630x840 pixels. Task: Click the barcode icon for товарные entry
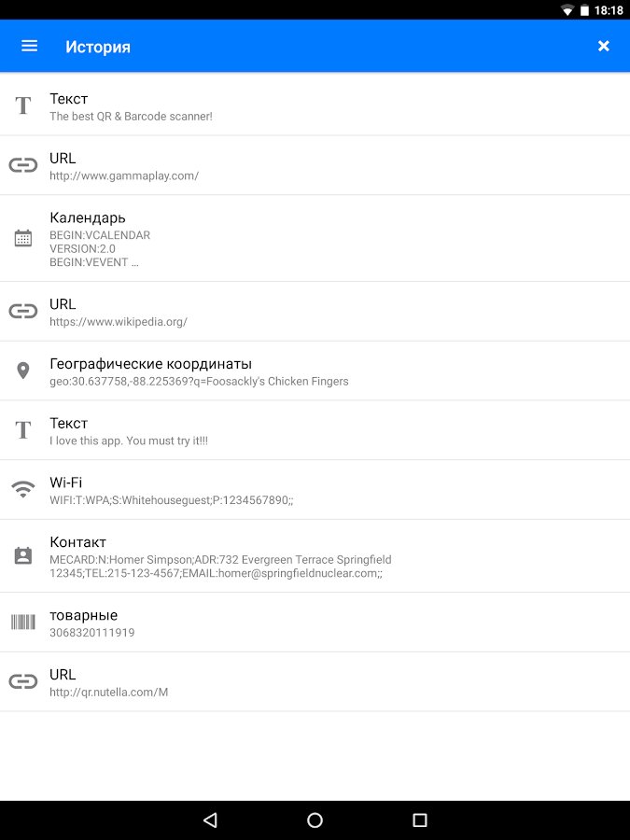coord(23,622)
